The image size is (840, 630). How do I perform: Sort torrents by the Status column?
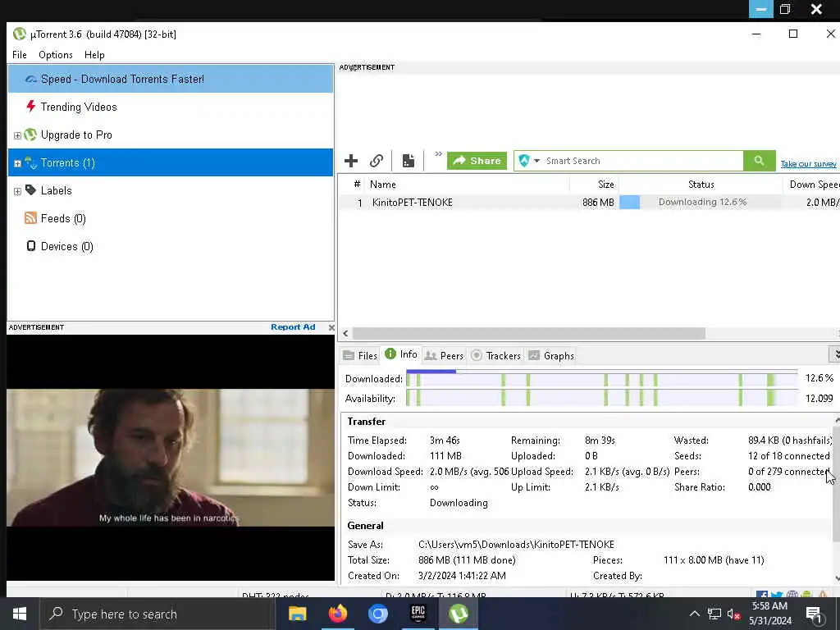[701, 185]
